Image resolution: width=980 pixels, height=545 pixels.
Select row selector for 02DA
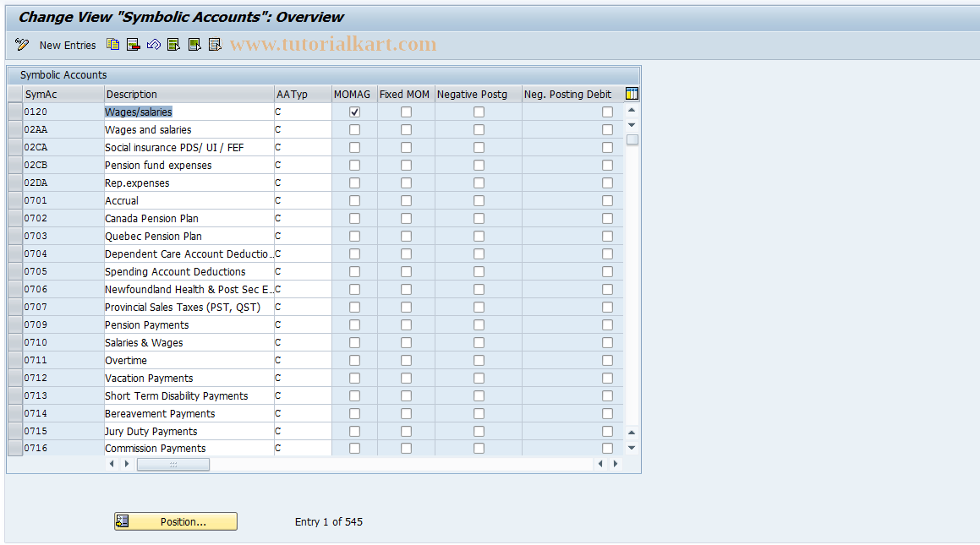click(x=15, y=183)
